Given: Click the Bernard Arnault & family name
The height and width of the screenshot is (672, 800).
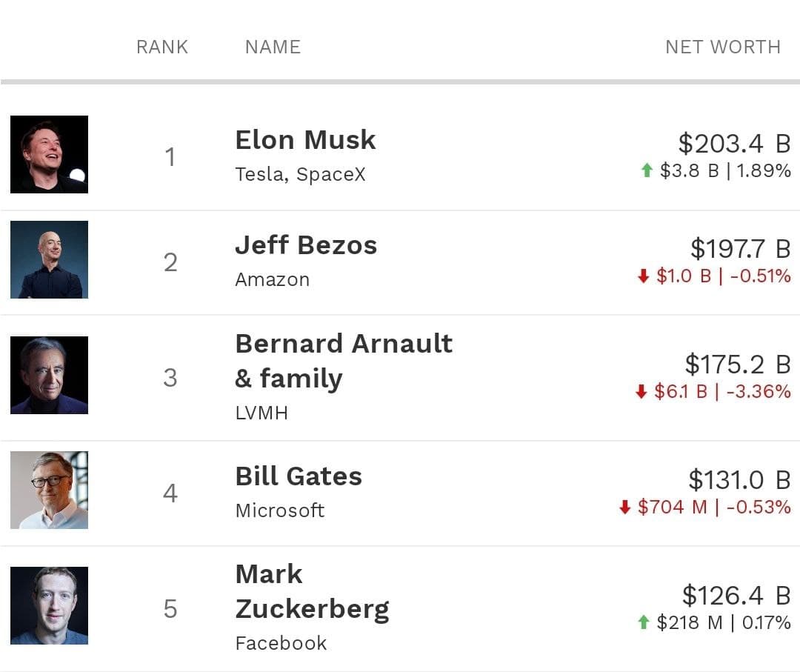Looking at the screenshot, I should pyautogui.click(x=343, y=361).
